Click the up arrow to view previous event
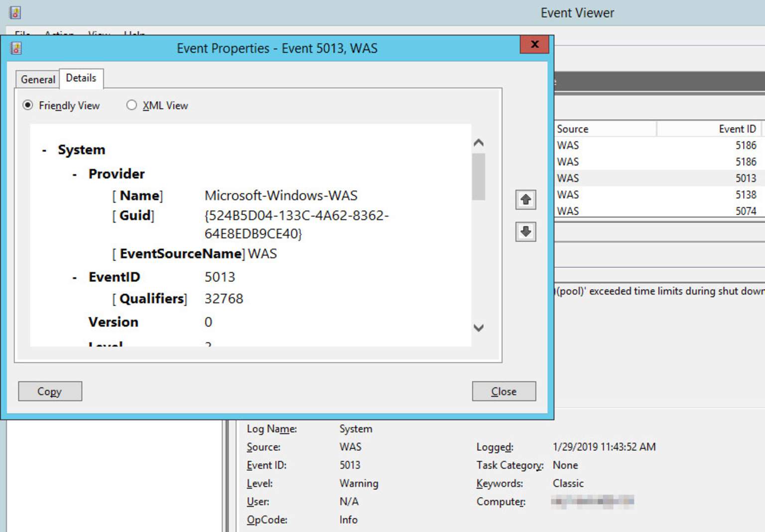The height and width of the screenshot is (532, 765). (525, 200)
